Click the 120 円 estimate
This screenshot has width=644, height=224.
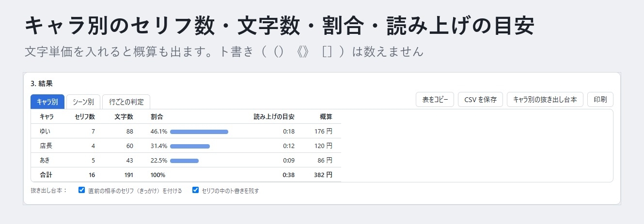(323, 146)
